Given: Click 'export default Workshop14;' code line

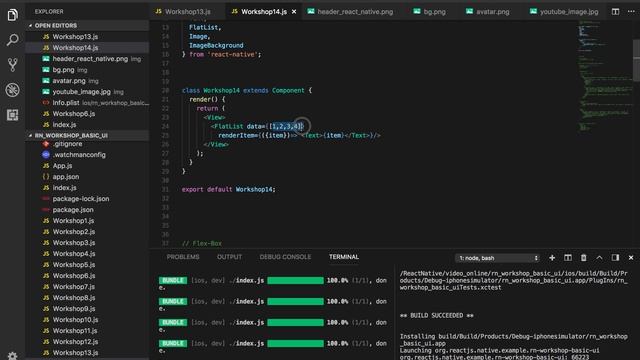Looking at the screenshot, I should coord(229,189).
